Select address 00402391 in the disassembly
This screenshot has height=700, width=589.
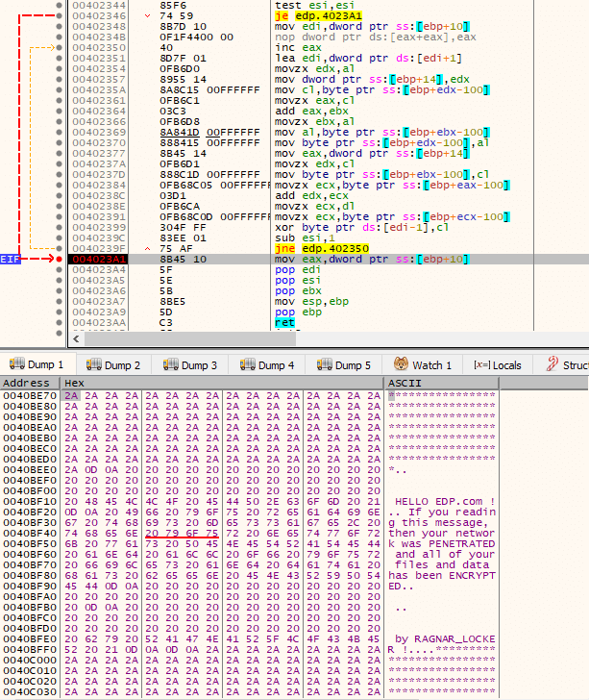99,216
